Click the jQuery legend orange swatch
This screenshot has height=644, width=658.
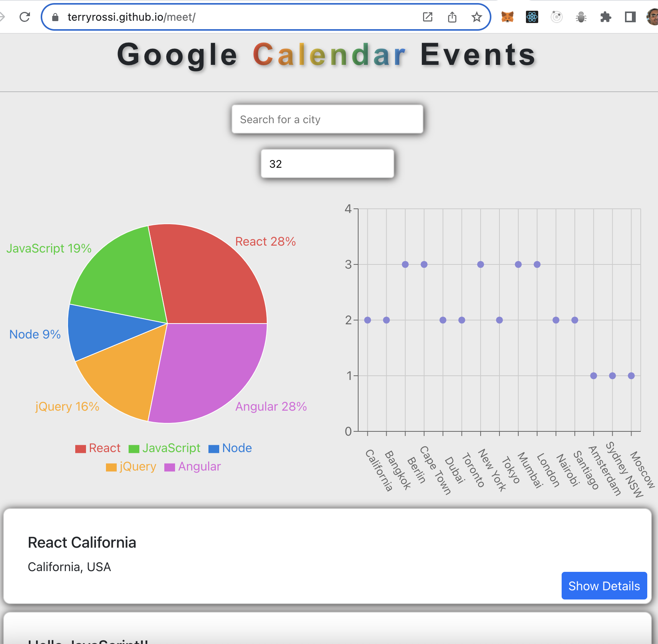[111, 467]
